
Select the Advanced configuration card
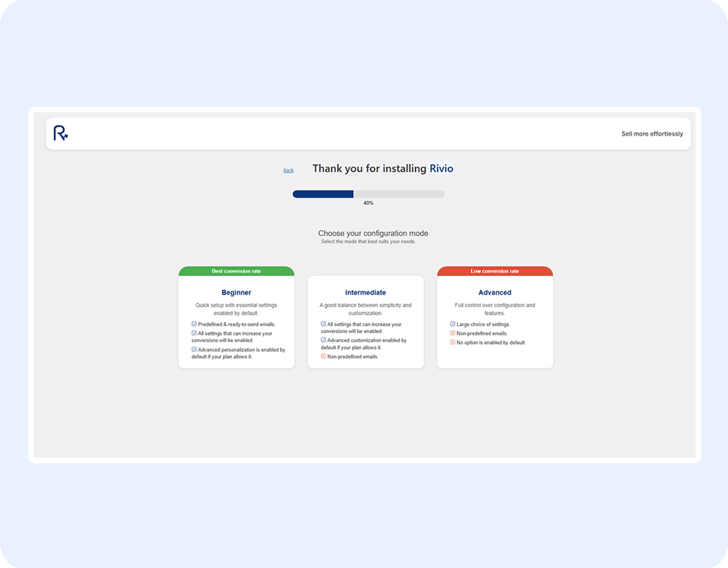pos(495,320)
